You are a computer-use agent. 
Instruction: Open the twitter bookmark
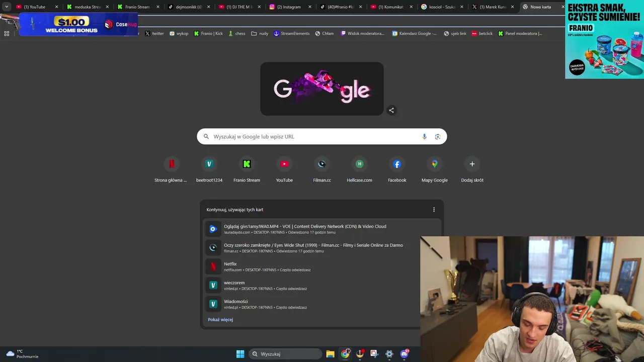tap(154, 34)
